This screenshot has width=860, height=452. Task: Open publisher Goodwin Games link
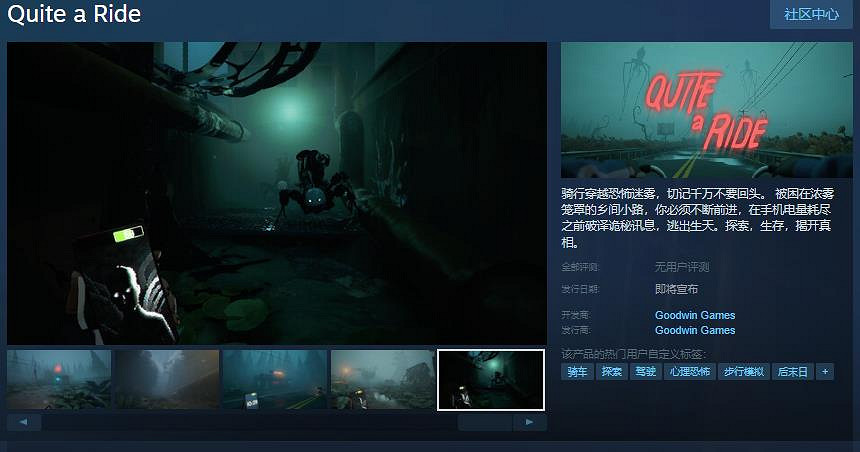click(695, 330)
